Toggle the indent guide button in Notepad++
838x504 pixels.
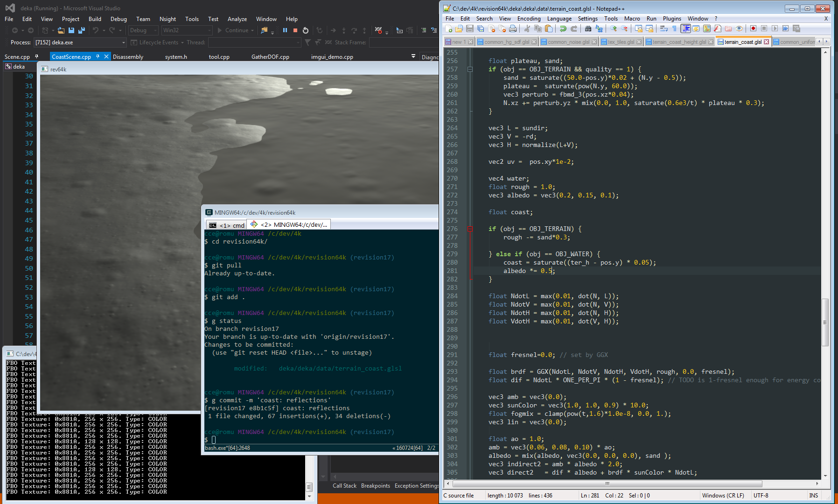685,29
